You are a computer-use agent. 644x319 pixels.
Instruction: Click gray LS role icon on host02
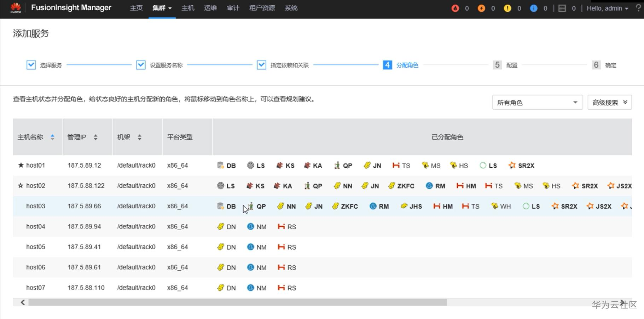pyautogui.click(x=220, y=186)
